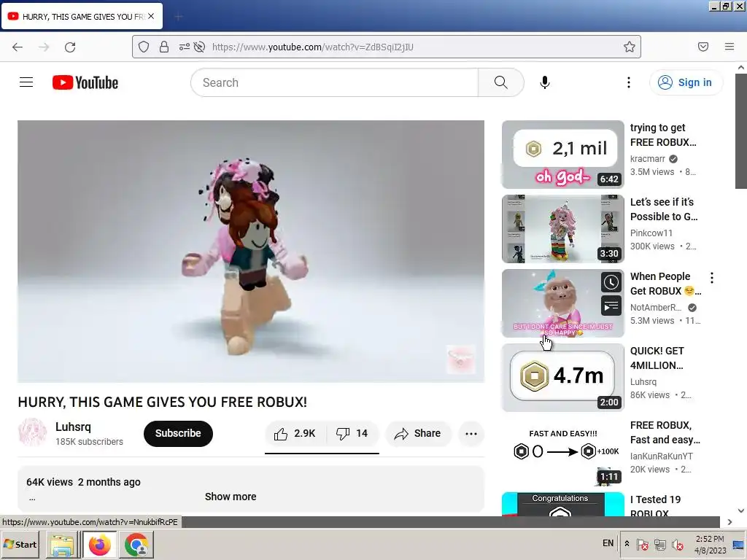Launch Chrome from the taskbar

pos(136,545)
